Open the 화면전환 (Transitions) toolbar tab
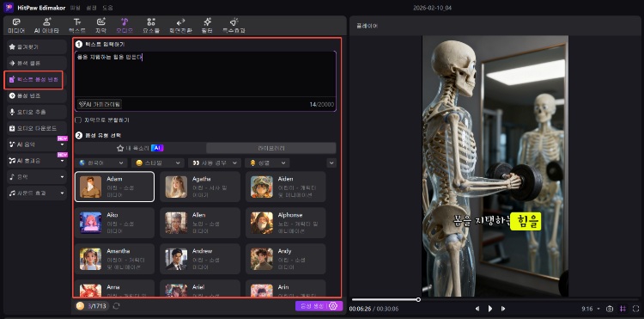 coord(180,26)
